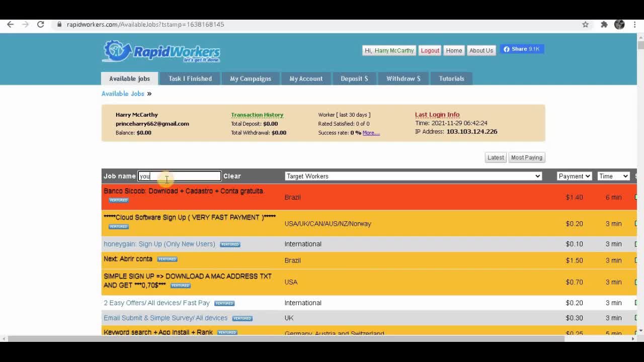Click the lock icon in address bar
This screenshot has height=362, width=644.
pos(59,24)
